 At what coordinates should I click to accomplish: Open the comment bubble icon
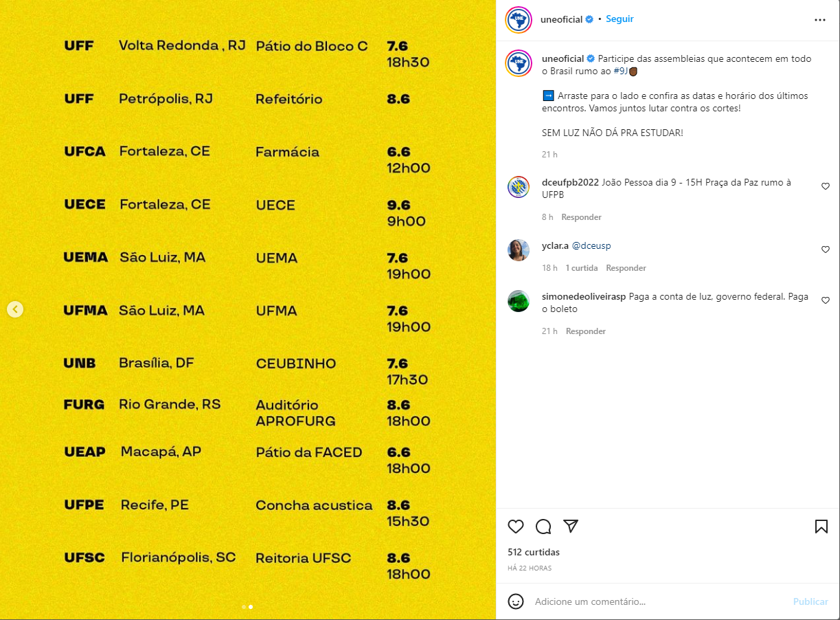click(543, 527)
